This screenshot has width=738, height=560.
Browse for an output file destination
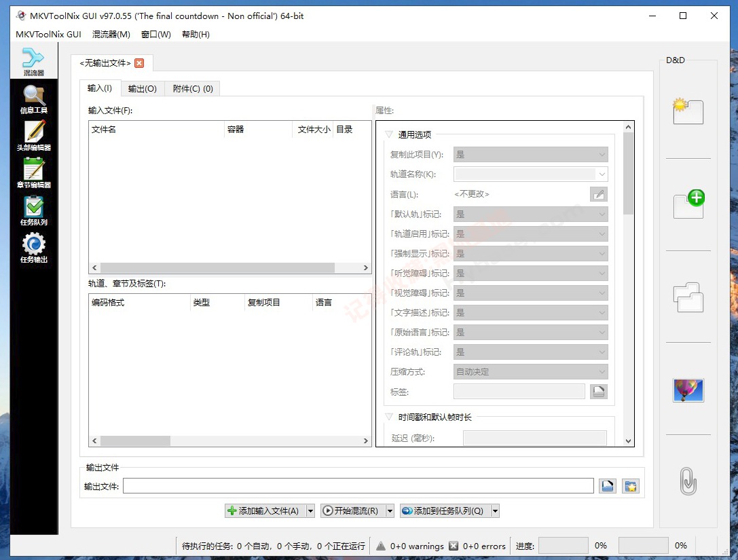[607, 485]
